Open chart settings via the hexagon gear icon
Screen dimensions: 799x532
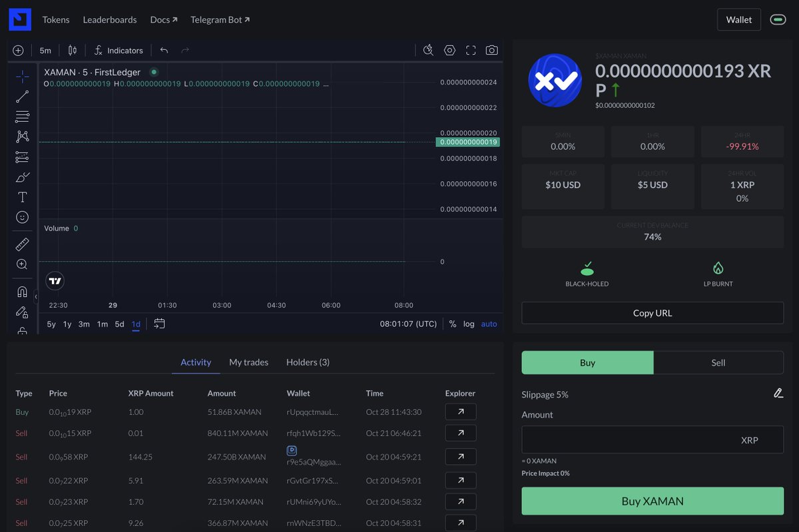click(449, 50)
